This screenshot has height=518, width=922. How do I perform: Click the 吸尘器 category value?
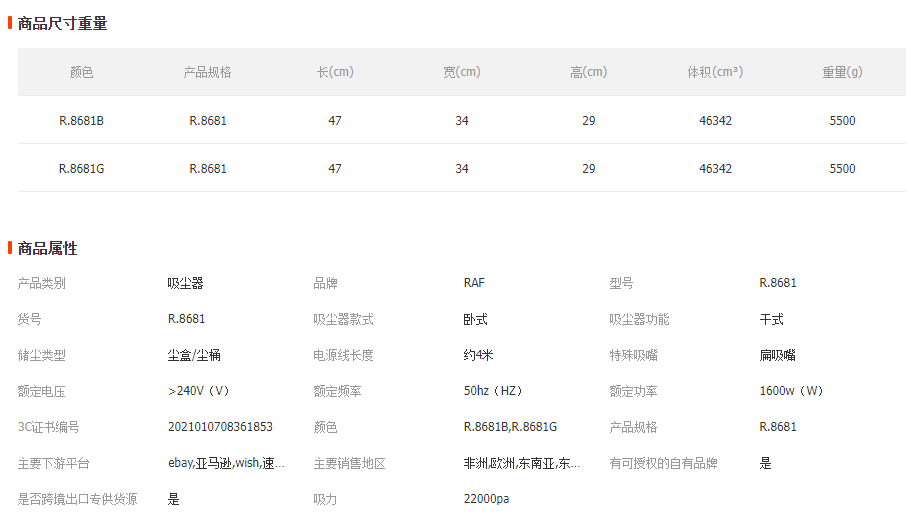click(x=185, y=283)
